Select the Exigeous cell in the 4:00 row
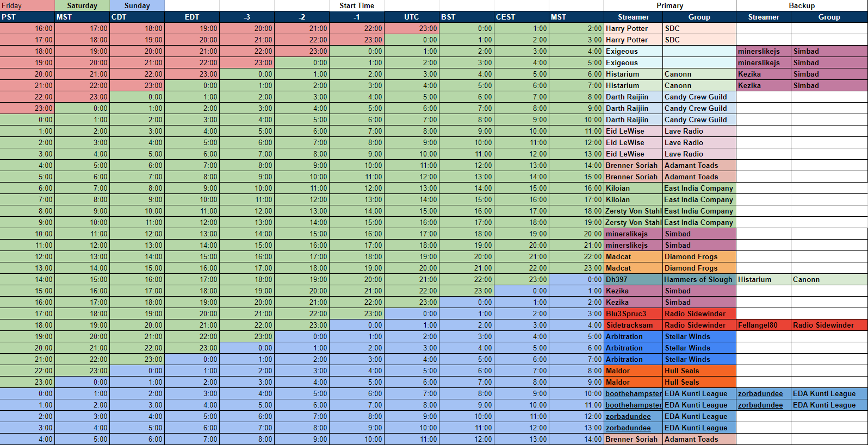Image resolution: width=868 pixels, height=445 pixels. click(633, 51)
